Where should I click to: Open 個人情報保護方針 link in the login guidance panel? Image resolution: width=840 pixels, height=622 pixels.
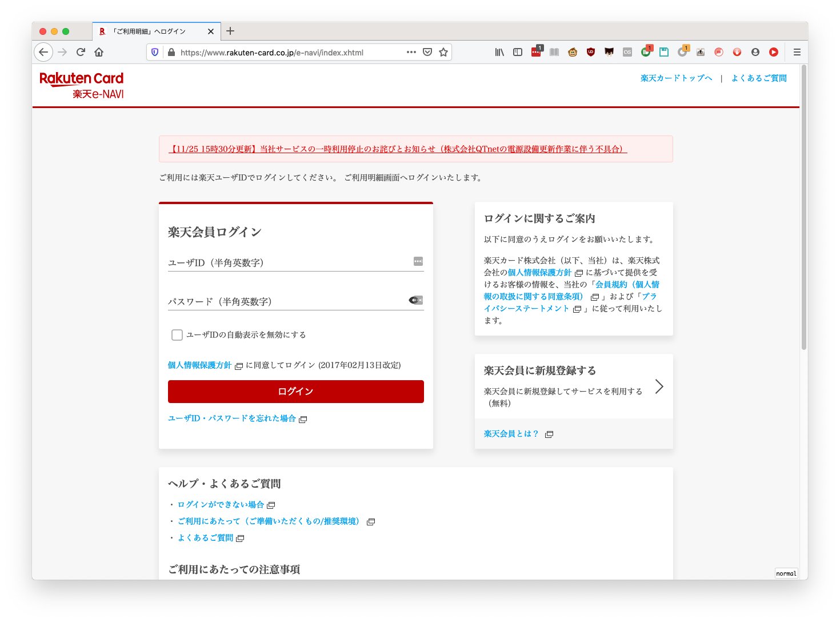(539, 273)
